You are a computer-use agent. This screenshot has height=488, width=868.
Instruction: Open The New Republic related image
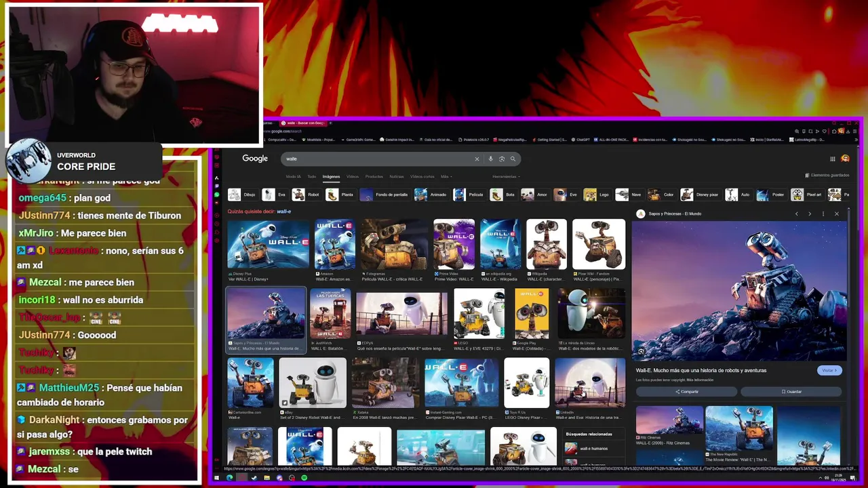click(x=739, y=428)
